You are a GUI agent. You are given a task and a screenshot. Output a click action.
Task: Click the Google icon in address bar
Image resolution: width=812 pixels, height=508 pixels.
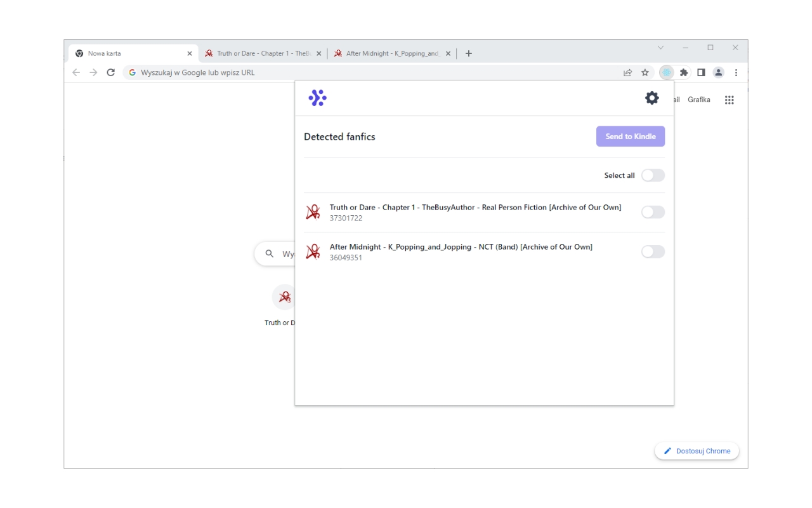click(133, 72)
